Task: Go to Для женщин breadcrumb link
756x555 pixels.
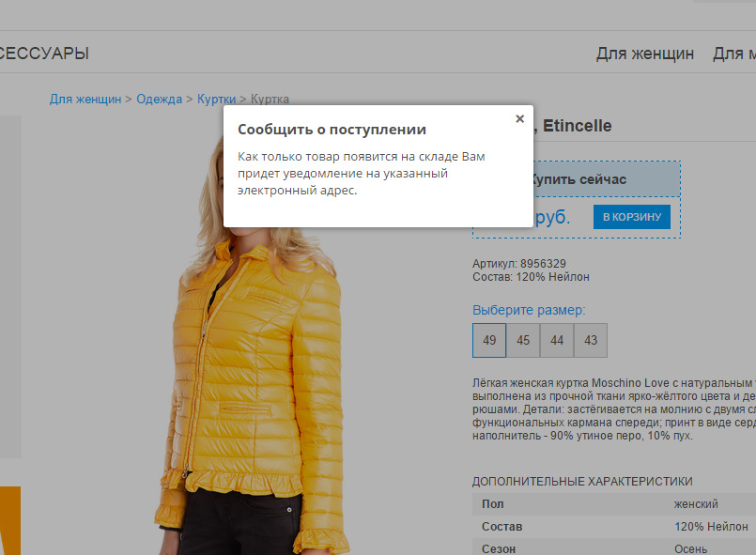Action: 85,99
